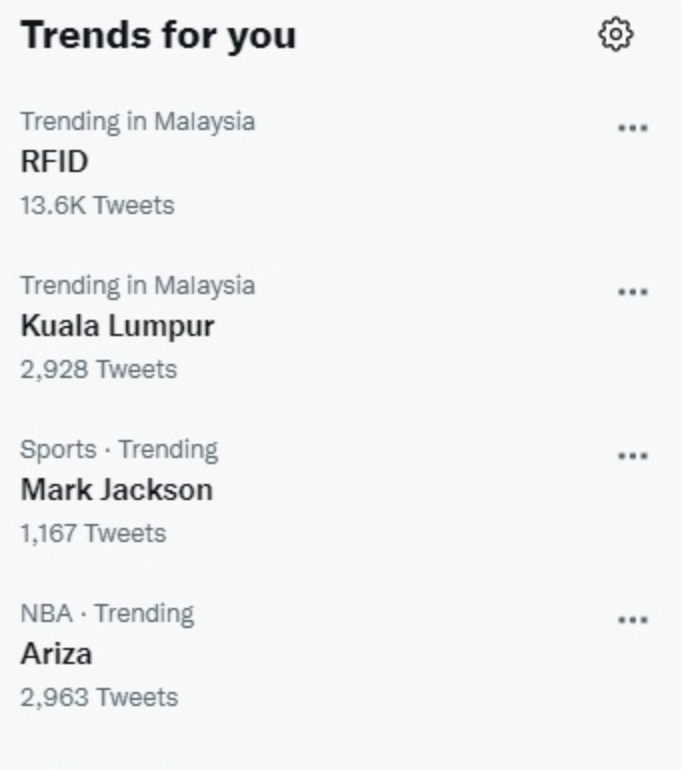Open more options for Ariza trend
682x770 pixels.
point(632,620)
